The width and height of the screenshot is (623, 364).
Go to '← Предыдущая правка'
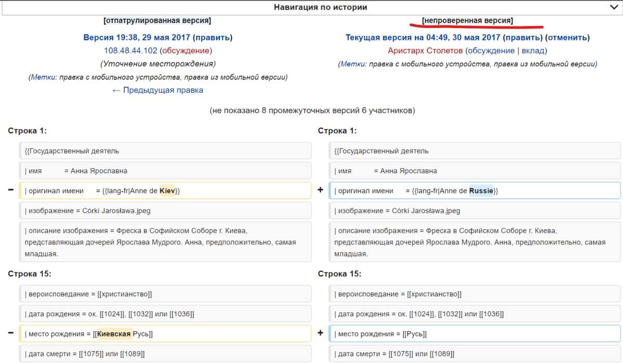point(157,90)
